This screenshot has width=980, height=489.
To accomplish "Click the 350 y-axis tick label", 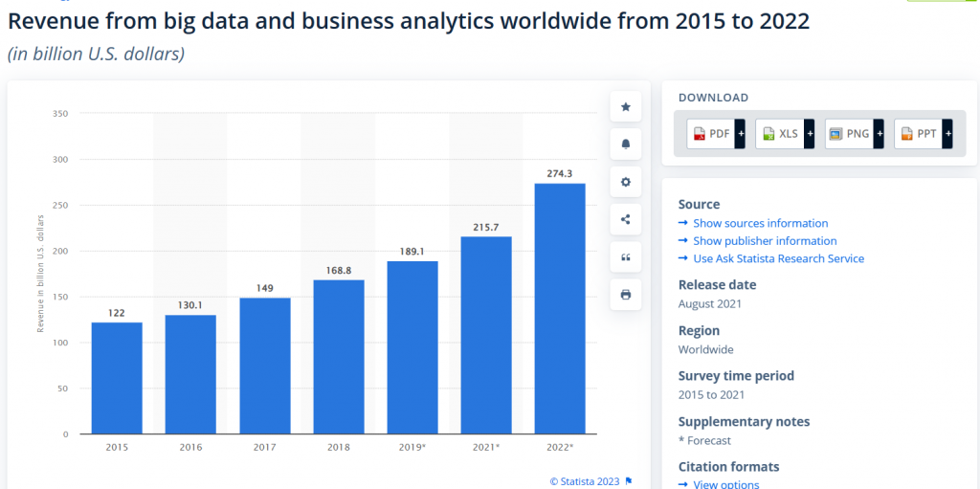I will (60, 114).
